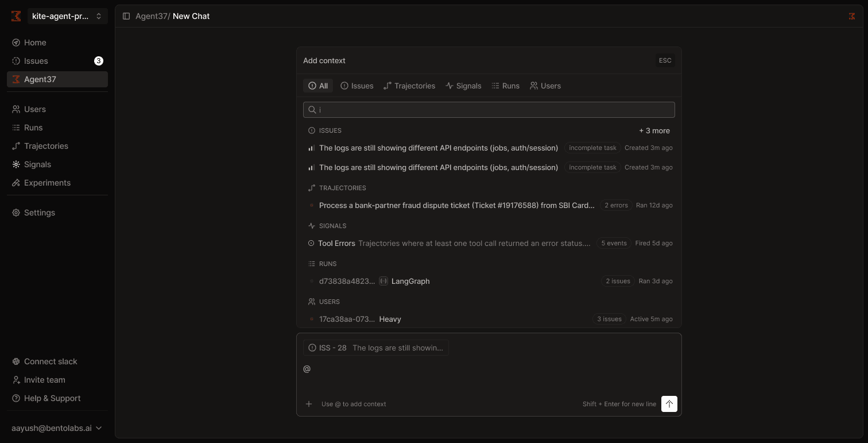Click the '+ 3 more' issues link
868x443 pixels.
tap(654, 130)
